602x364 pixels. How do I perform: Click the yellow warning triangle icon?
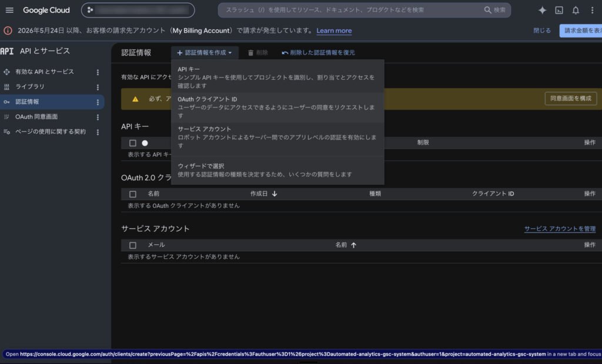[135, 99]
